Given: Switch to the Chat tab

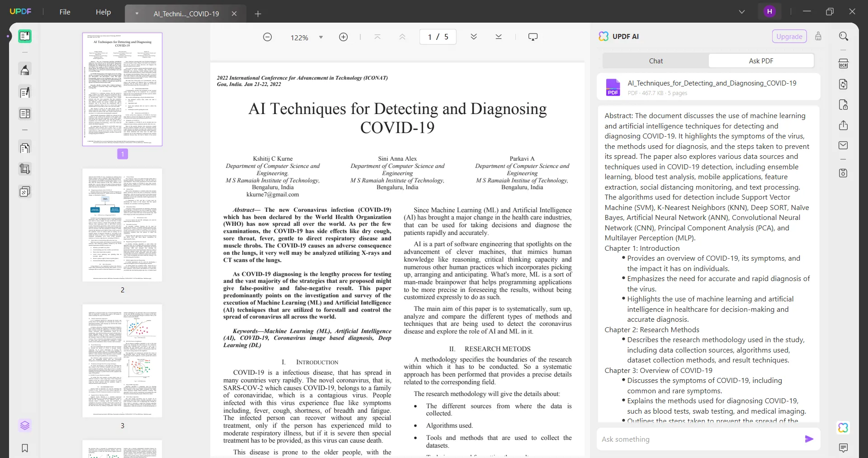Looking at the screenshot, I should click(656, 61).
